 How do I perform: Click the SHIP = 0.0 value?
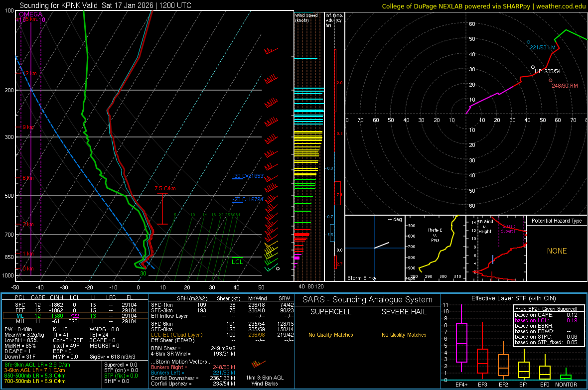click(117, 381)
